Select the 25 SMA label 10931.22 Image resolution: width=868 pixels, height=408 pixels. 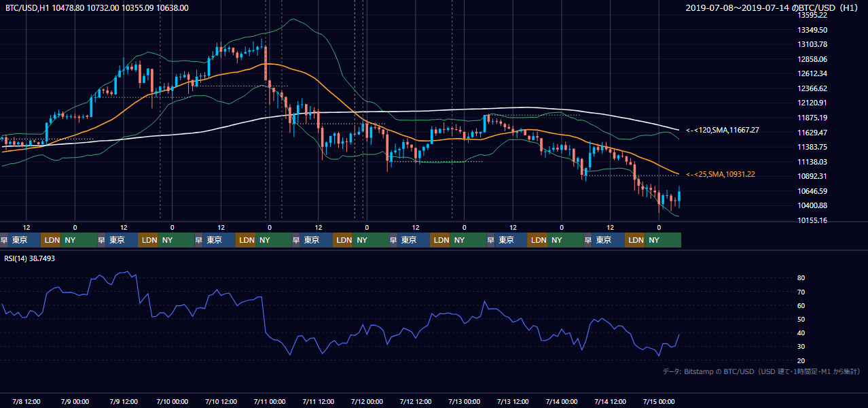[721, 175]
